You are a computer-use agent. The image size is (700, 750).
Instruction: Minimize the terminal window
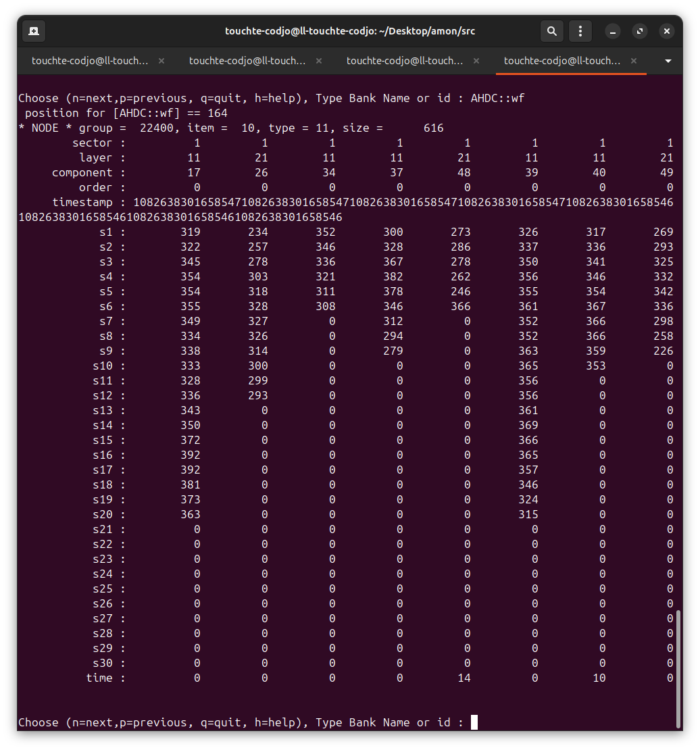pos(612,32)
